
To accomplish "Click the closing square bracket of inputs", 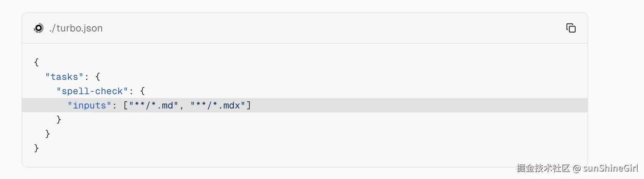I will pyautogui.click(x=249, y=105).
